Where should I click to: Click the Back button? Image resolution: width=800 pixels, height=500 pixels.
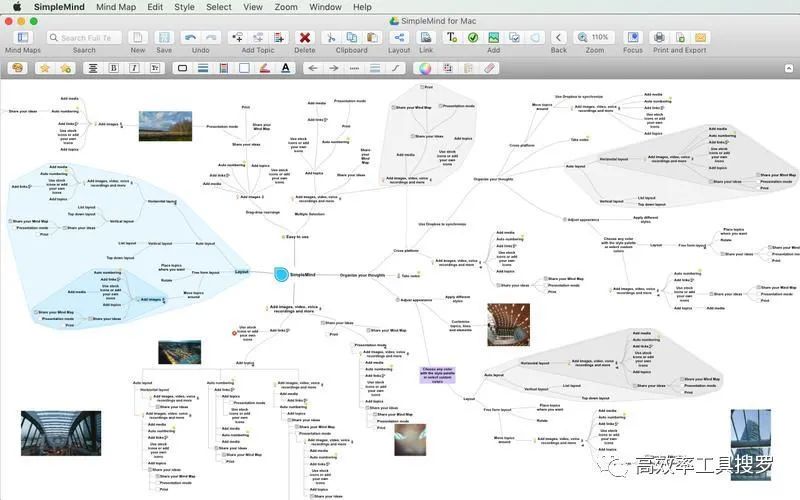[x=558, y=37]
